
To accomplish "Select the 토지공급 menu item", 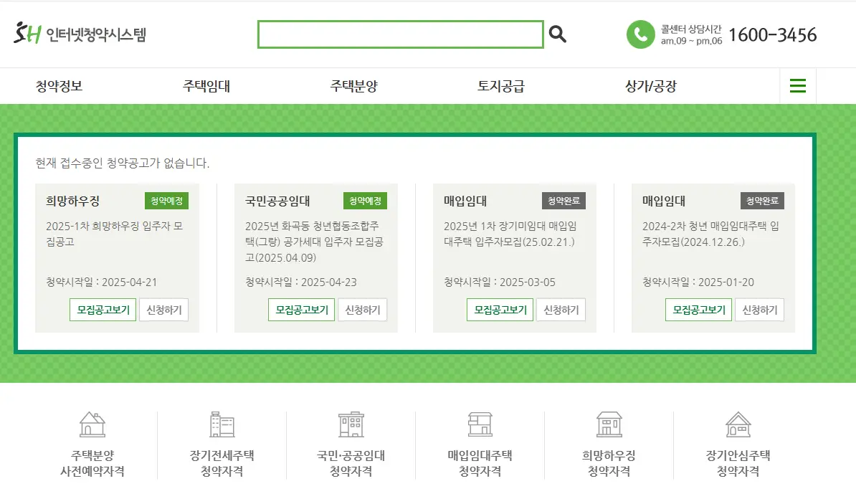I will click(x=503, y=85).
